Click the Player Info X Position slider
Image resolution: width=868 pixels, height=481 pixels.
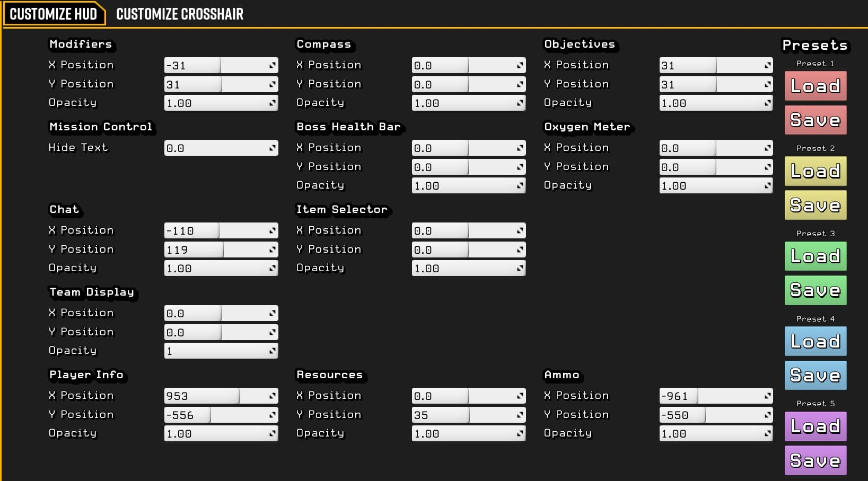[221, 396]
